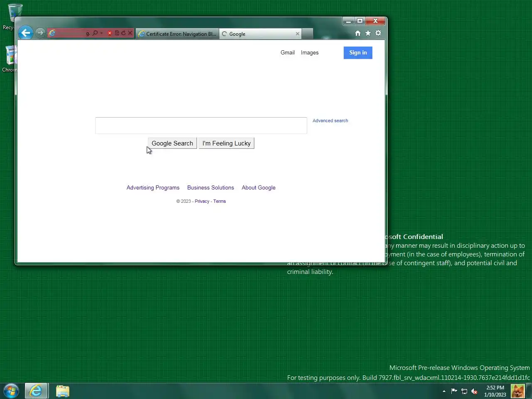This screenshot has width=532, height=399.
Task: Select the Chrome desktop icon
Action: tap(10, 59)
